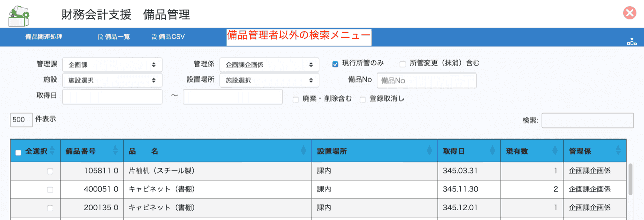Check the 廃棄・削除含む option
This screenshot has height=220, width=644.
click(x=296, y=100)
